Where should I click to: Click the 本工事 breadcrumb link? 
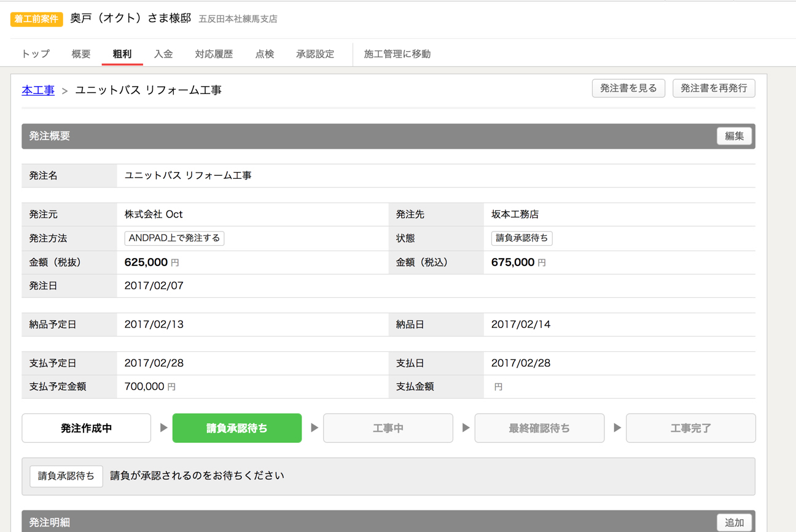point(38,90)
